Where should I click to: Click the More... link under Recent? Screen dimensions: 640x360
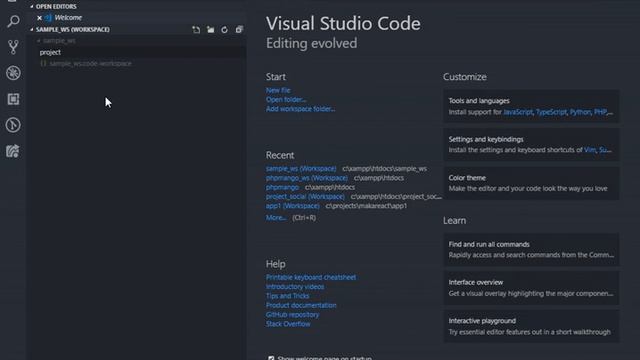(x=276, y=218)
